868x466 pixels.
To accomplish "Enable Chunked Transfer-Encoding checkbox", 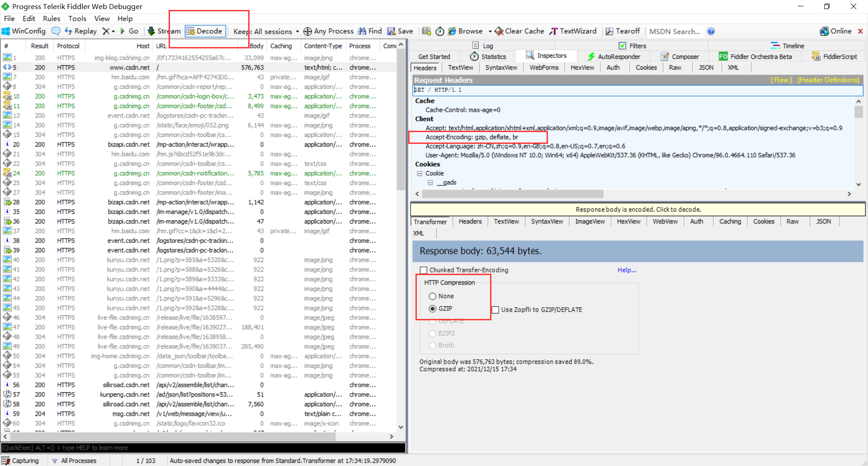I will pyautogui.click(x=424, y=270).
